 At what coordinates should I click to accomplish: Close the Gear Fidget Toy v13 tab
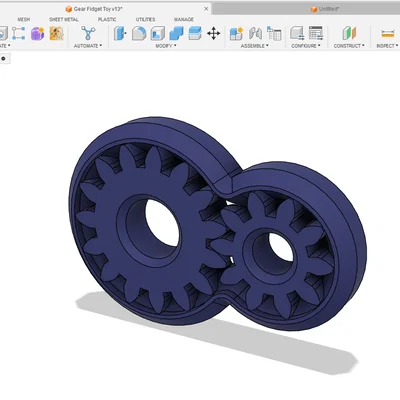[x=206, y=9]
